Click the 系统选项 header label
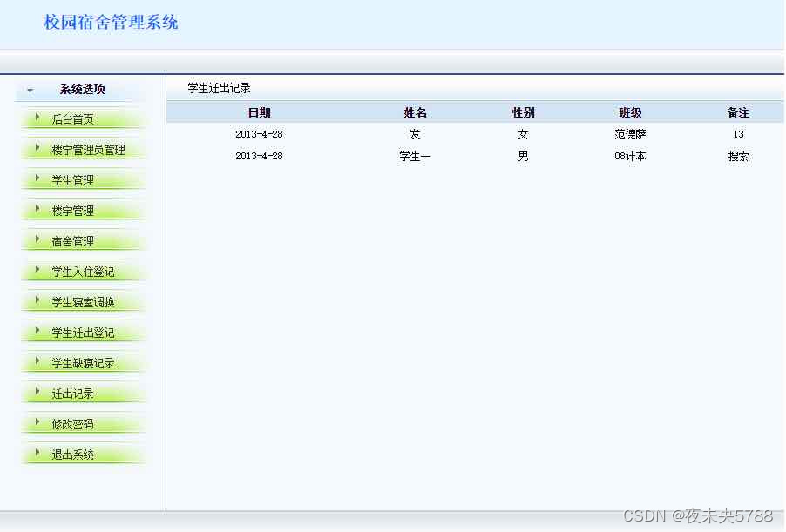 coord(82,89)
